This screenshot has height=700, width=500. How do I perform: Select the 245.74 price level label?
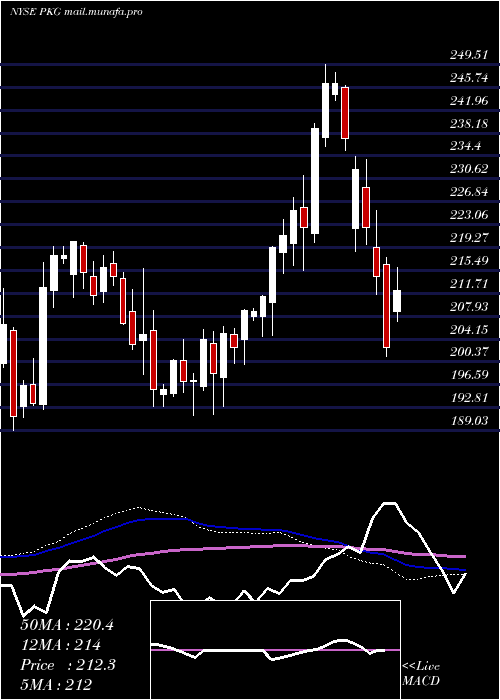(469, 78)
